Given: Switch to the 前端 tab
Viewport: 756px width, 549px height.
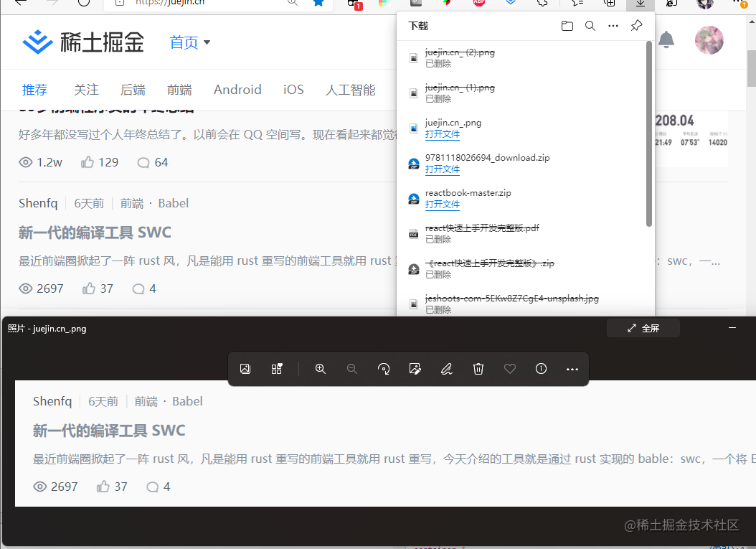Looking at the screenshot, I should (179, 90).
